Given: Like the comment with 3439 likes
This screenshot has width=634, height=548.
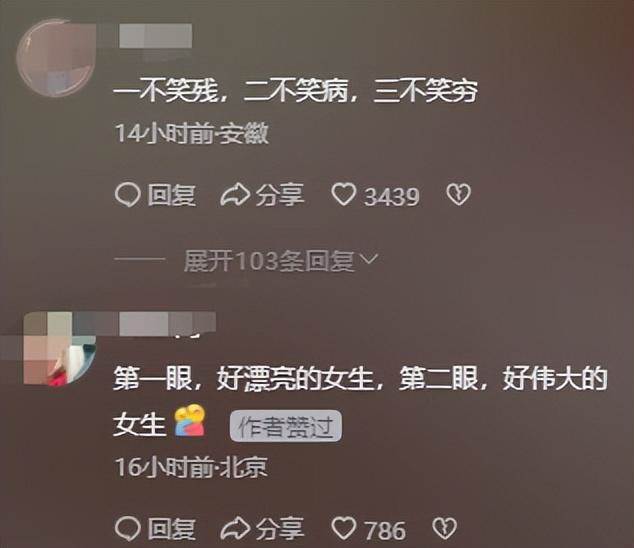Looking at the screenshot, I should 344,195.
